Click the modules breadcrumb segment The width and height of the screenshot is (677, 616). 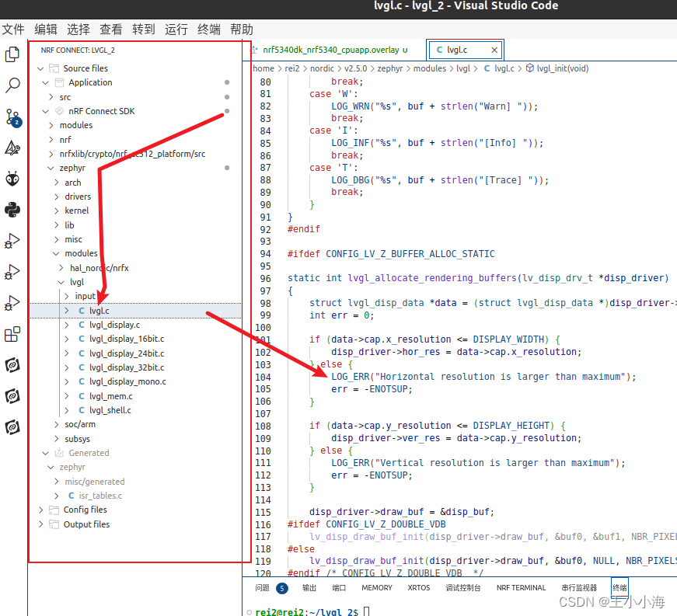point(430,68)
